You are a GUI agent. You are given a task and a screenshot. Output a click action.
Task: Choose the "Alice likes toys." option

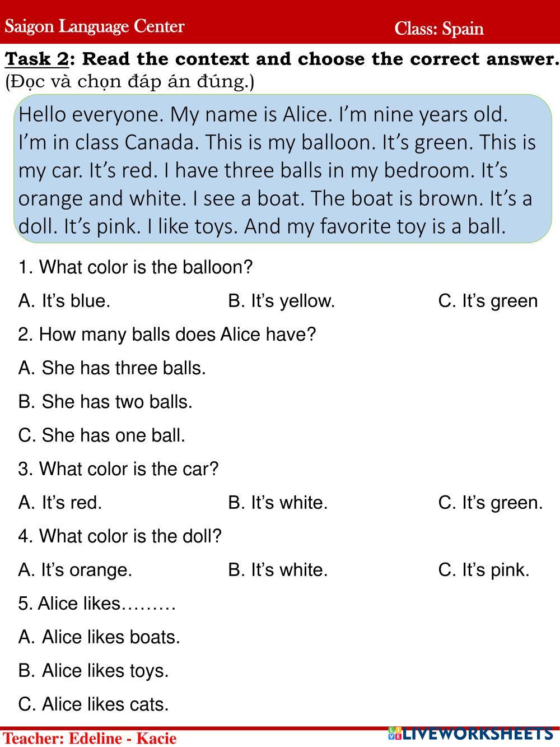point(94,671)
